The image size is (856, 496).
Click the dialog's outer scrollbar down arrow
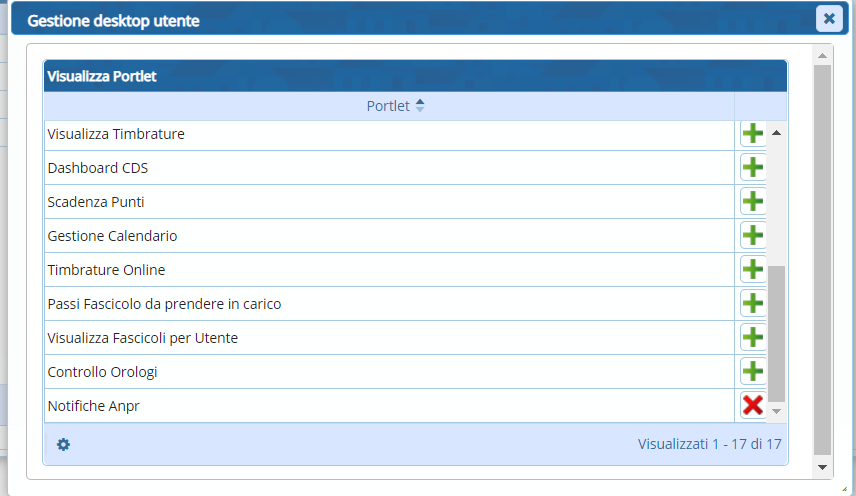tap(823, 467)
